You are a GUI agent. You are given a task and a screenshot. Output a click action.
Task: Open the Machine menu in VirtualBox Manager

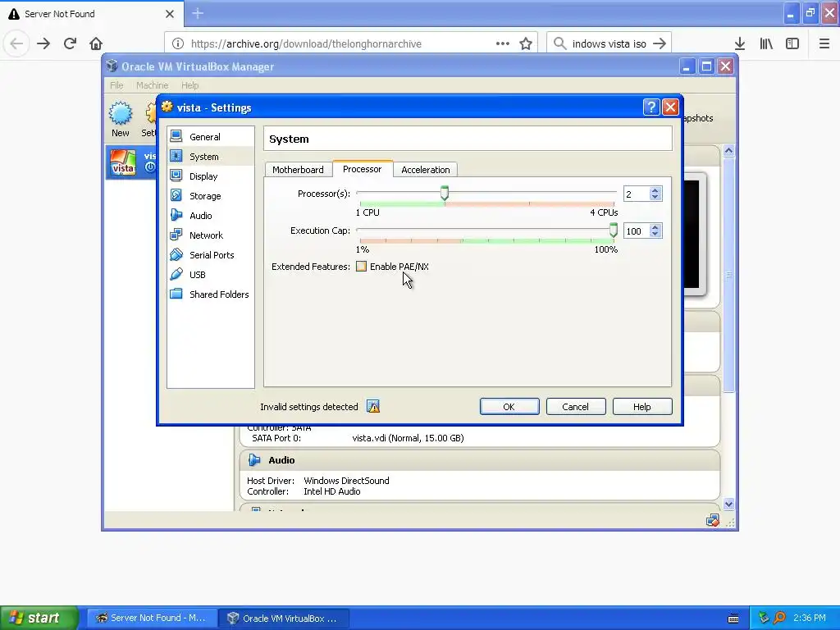(152, 85)
